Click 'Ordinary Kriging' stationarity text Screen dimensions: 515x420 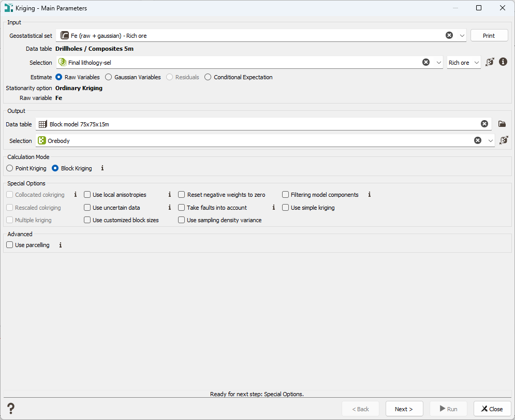[x=79, y=88]
